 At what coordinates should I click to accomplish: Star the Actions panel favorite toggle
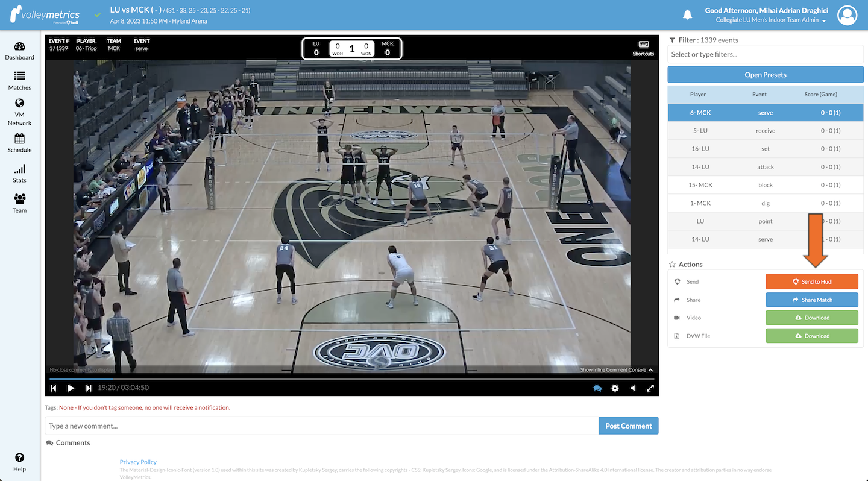click(671, 264)
